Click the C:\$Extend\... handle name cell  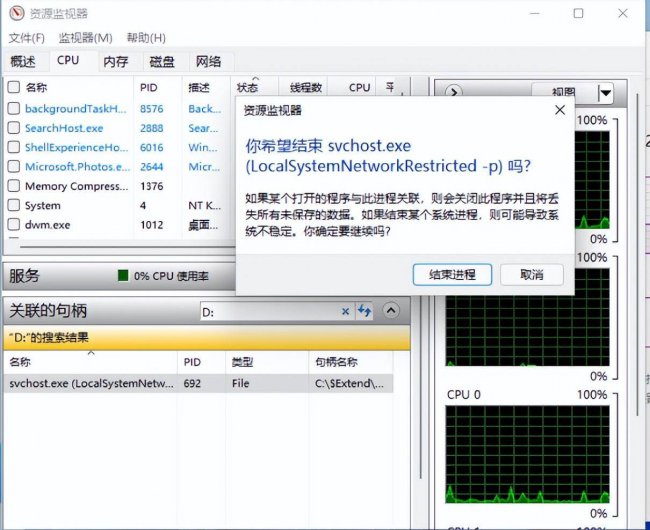point(349,383)
